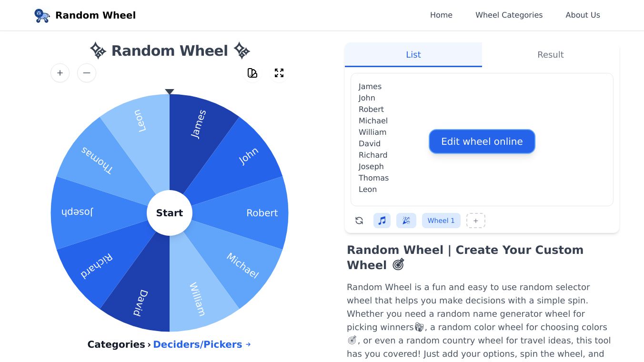Click the zoom out minus icon
Image resolution: width=644 pixels, height=362 pixels.
tap(87, 73)
